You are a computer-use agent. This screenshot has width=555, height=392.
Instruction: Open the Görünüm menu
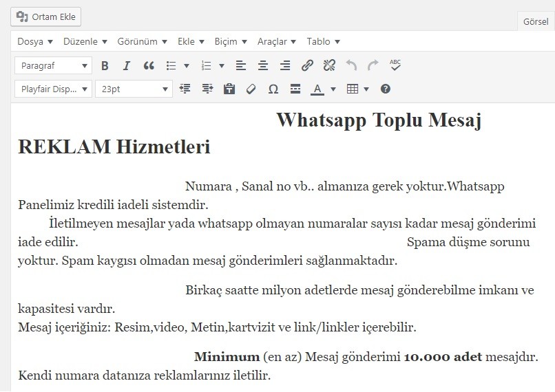point(142,41)
